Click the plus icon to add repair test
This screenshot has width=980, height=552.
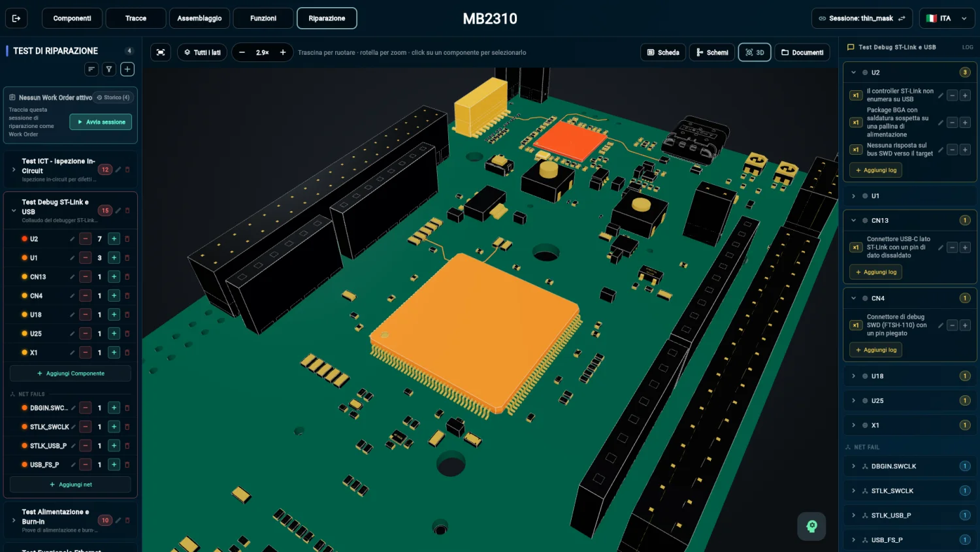pos(127,69)
